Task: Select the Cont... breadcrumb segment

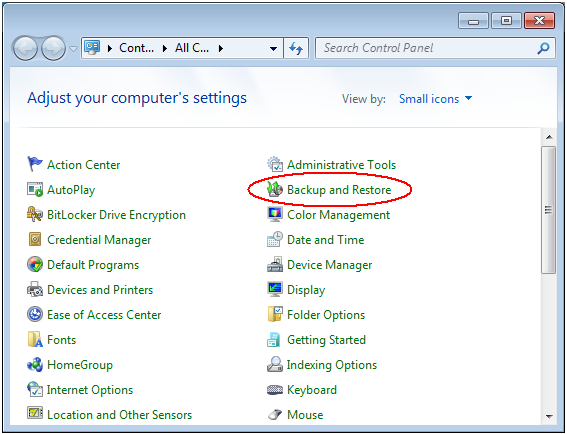Action: (136, 48)
